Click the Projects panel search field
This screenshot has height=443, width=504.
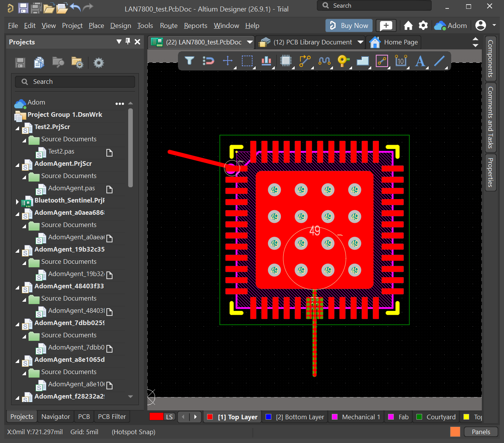pos(75,82)
